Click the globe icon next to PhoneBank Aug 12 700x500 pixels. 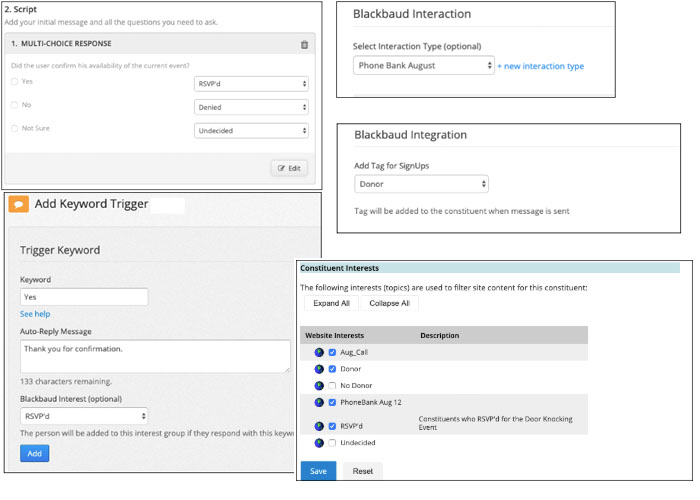[319, 402]
